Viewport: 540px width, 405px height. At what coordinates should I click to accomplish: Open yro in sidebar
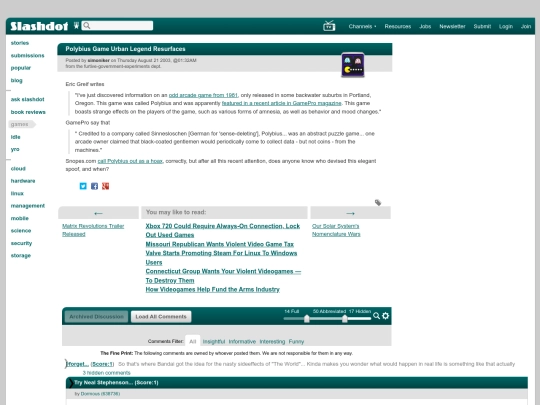[15, 149]
